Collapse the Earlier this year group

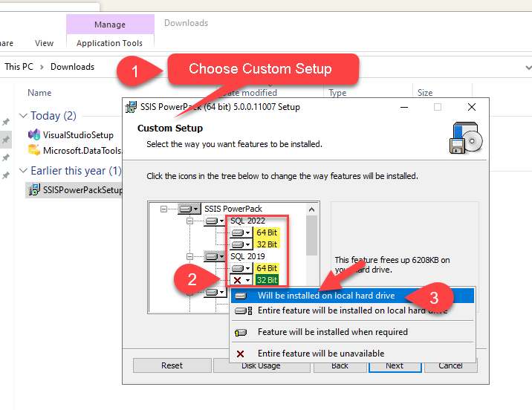click(23, 171)
